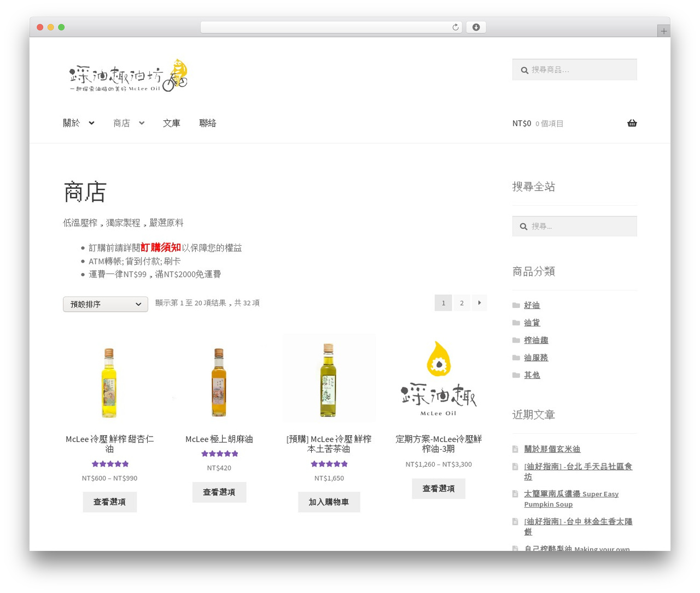
Task: Open the 文庫 menu item
Action: (x=171, y=123)
